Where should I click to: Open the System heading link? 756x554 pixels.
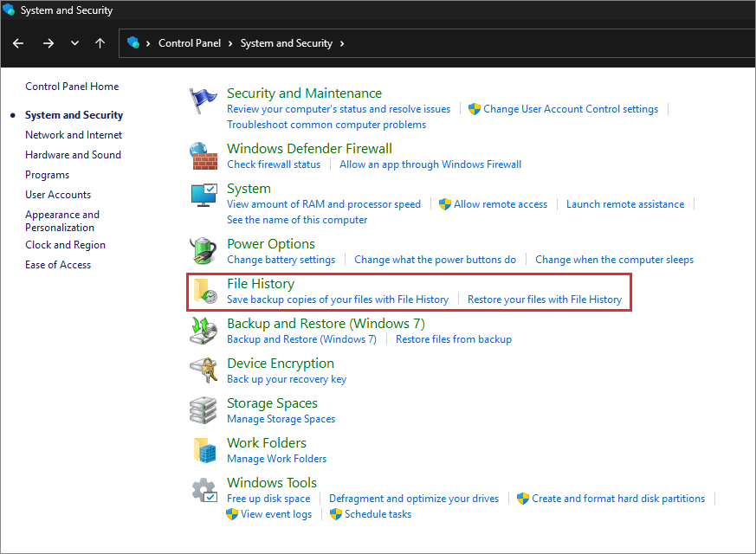(249, 189)
